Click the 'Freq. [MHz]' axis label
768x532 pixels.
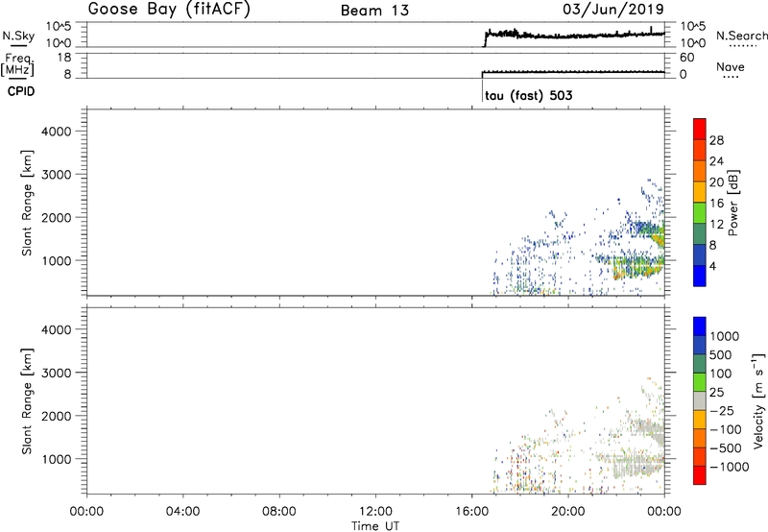pos(17,64)
